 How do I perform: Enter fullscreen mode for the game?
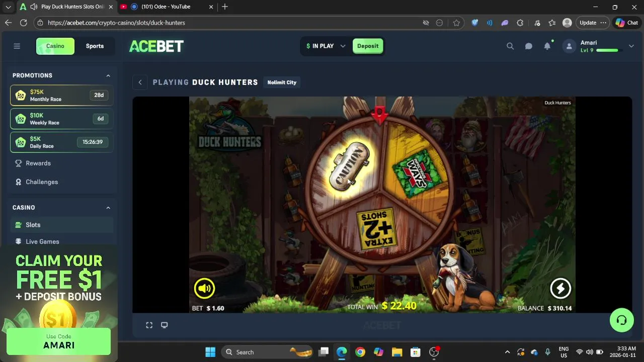149,325
